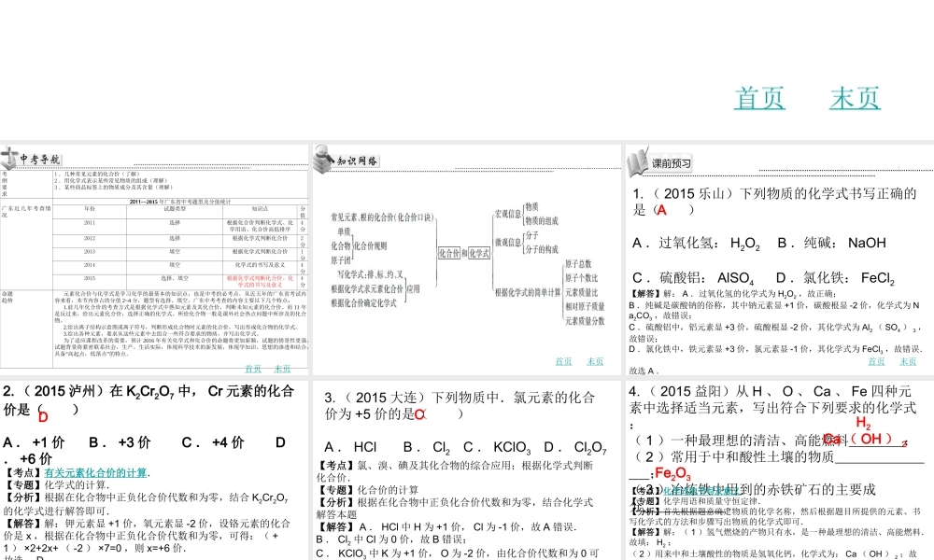Click option A 过氧化氢 H2O2
The width and height of the screenshot is (934, 560).
click(x=696, y=244)
